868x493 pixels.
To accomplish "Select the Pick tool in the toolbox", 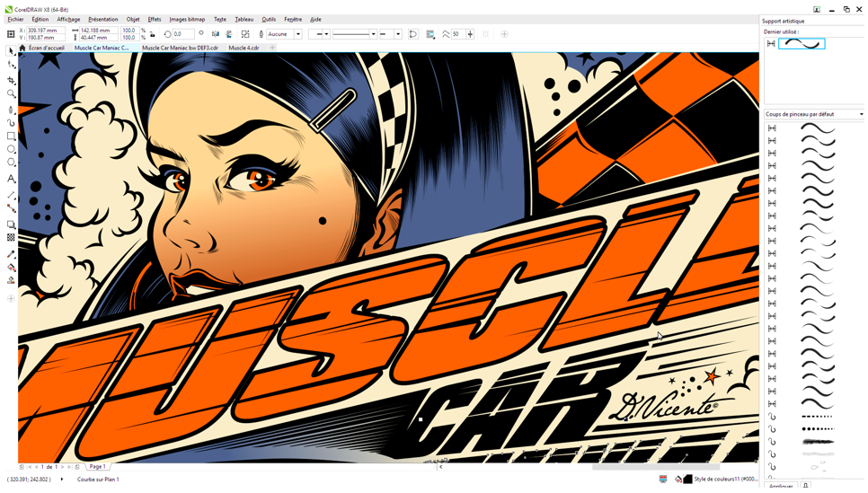I will tap(11, 51).
